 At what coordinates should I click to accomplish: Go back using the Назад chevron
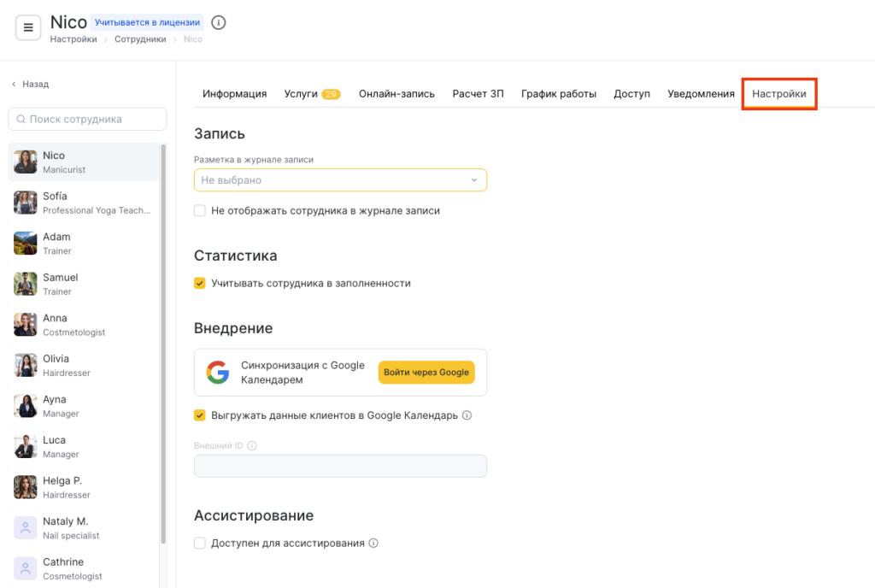point(14,85)
